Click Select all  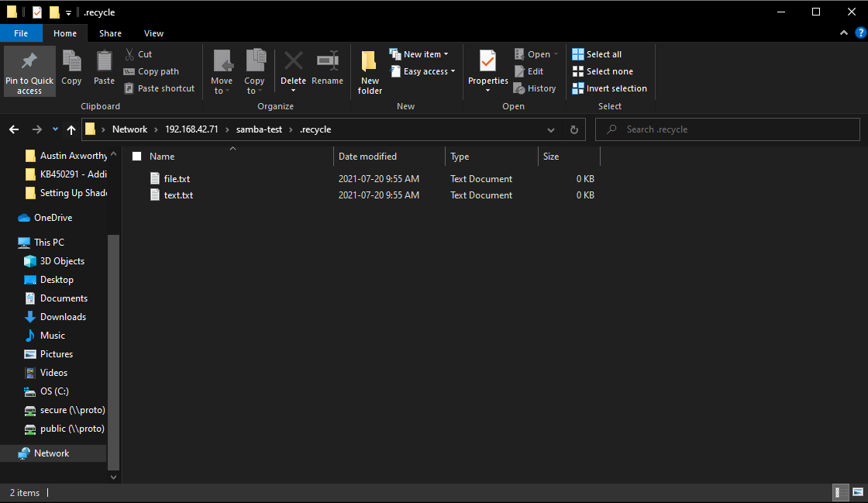[x=597, y=54]
